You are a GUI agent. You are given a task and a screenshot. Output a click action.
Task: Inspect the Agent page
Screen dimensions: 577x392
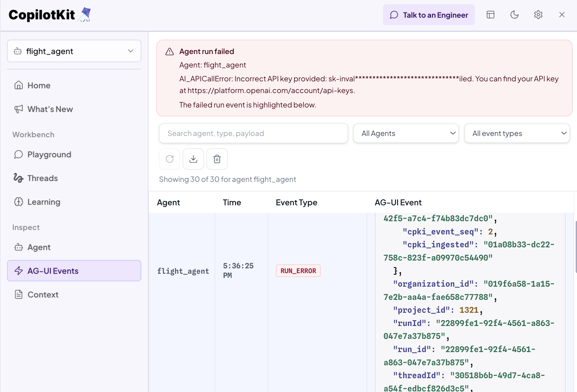coord(74,247)
